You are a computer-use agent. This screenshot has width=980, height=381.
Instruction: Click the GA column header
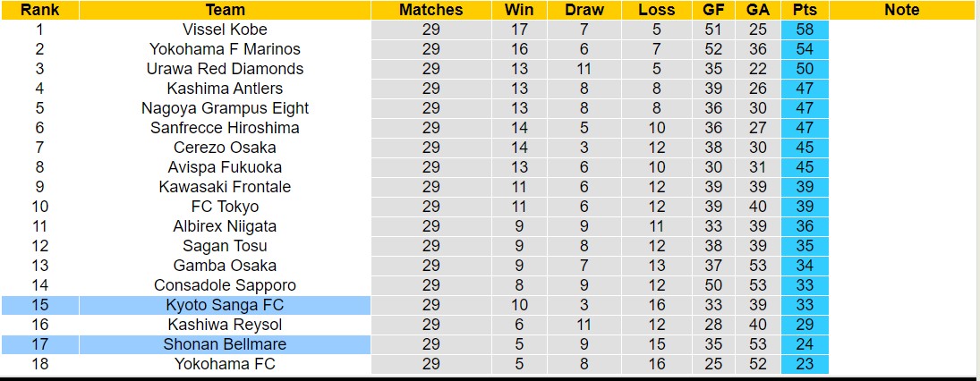[x=758, y=10]
